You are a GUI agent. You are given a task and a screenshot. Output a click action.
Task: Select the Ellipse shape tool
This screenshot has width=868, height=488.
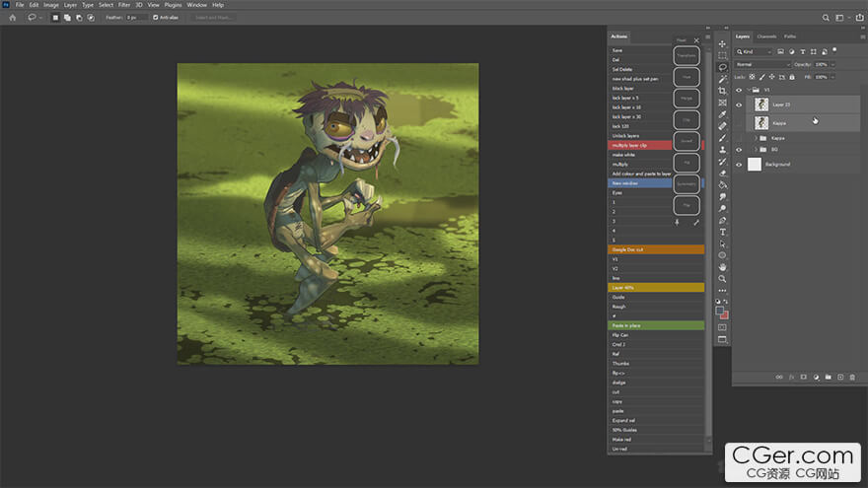pos(722,255)
